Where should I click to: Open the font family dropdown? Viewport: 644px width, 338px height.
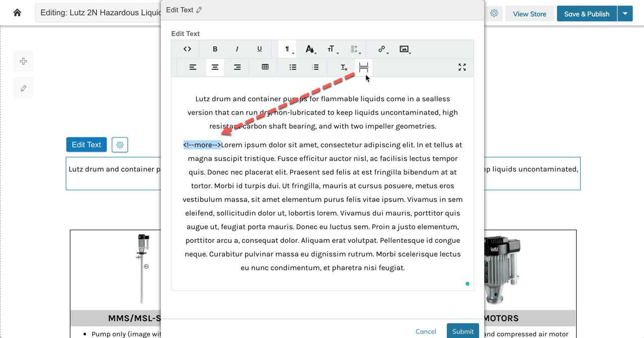coord(310,49)
